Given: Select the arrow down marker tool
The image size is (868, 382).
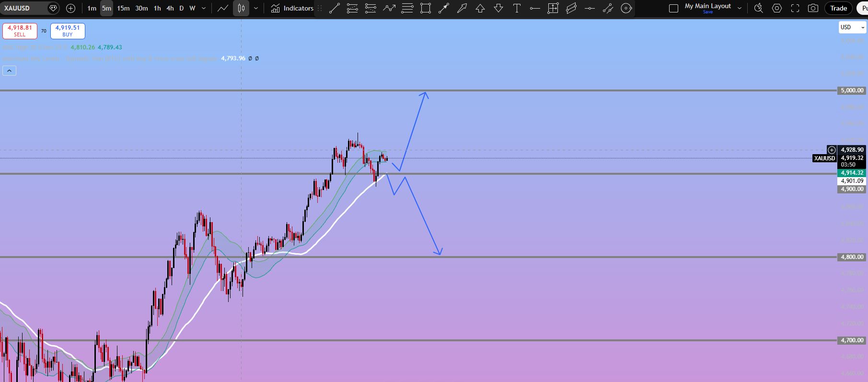Looking at the screenshot, I should pyautogui.click(x=498, y=8).
